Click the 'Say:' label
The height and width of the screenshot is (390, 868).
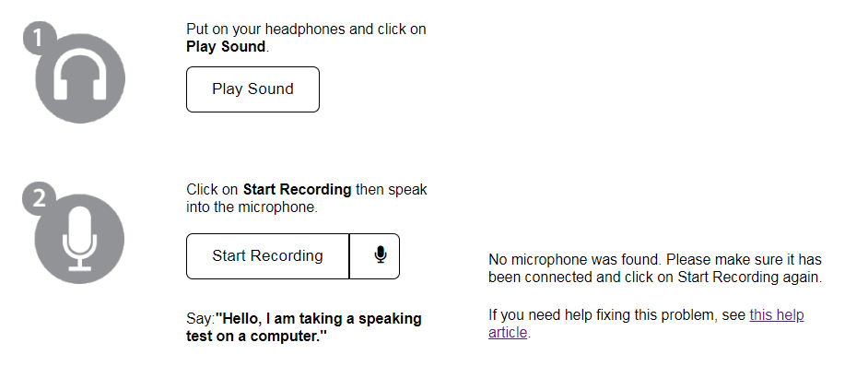(200, 318)
